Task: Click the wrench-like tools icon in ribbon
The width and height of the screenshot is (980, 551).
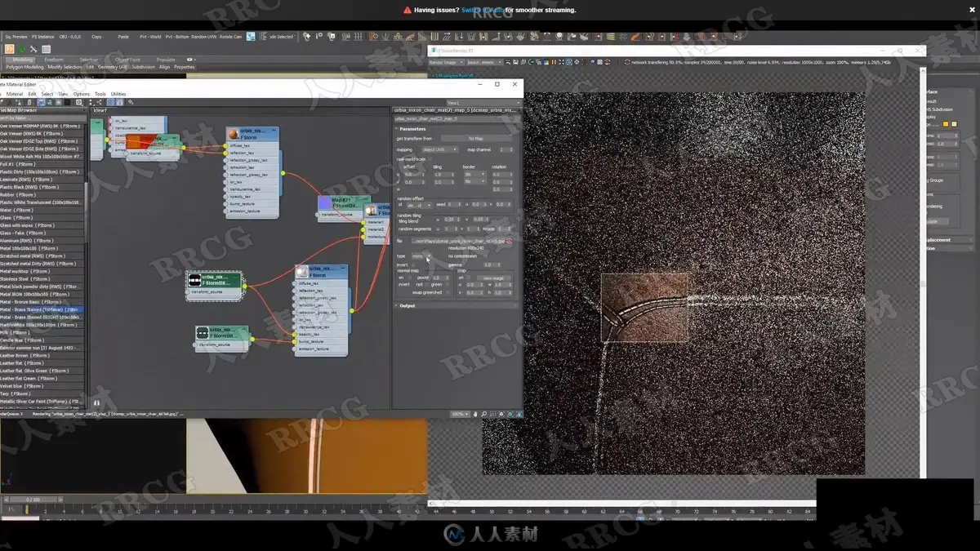Action: 33,49
